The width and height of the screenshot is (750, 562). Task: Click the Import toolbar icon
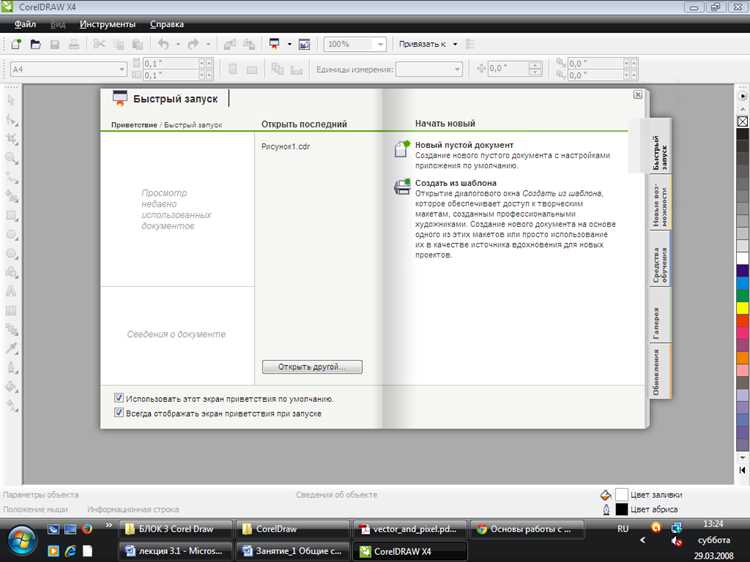(230, 44)
